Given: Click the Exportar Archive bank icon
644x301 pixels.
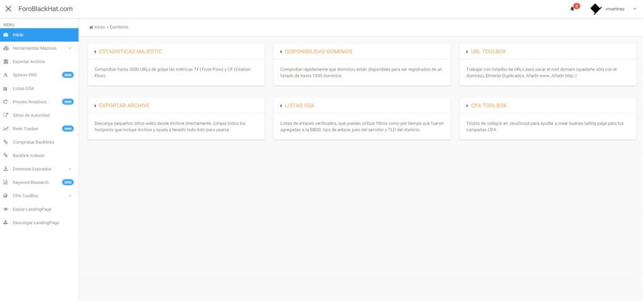Looking at the screenshot, I should coord(6,62).
